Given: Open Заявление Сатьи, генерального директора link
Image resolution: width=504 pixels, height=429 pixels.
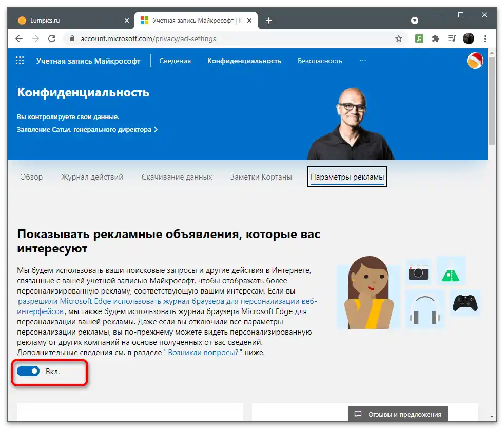Looking at the screenshot, I should pos(87,129).
